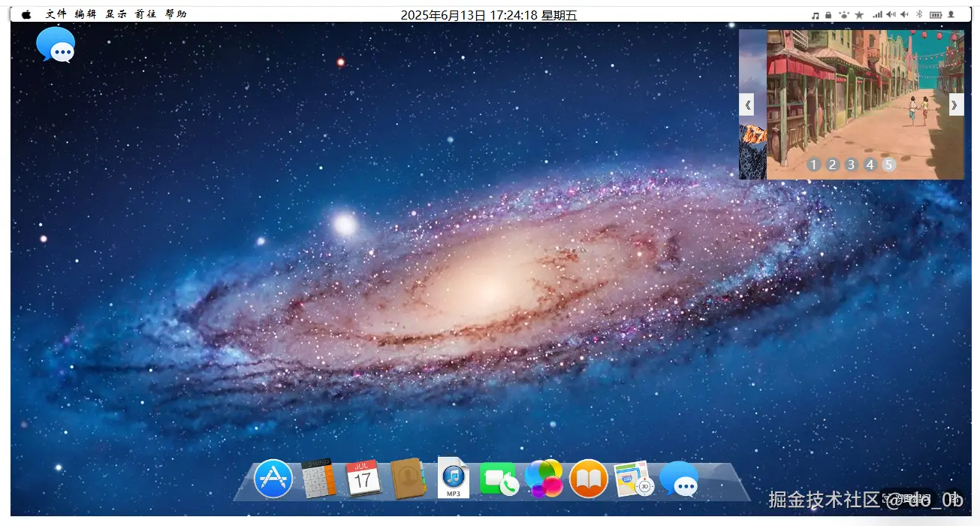Open the App Store icon in the dock
Screen dimensions: 980x526
pyautogui.click(x=273, y=479)
